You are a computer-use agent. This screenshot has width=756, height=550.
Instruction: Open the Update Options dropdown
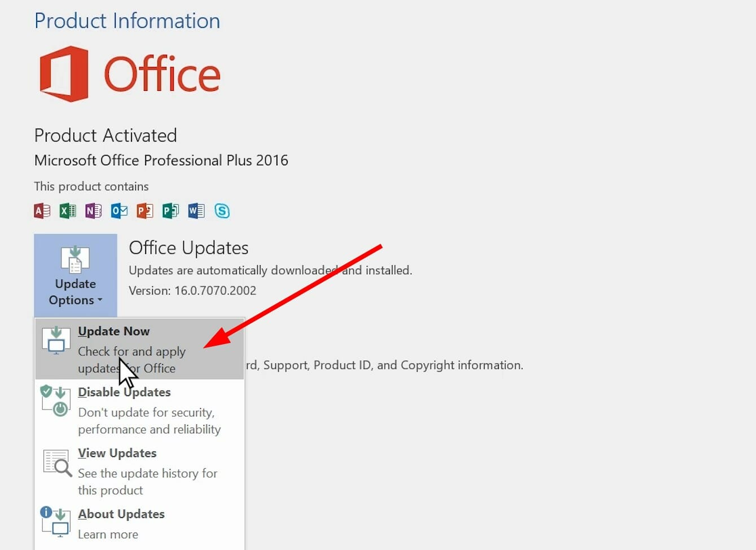tap(76, 275)
